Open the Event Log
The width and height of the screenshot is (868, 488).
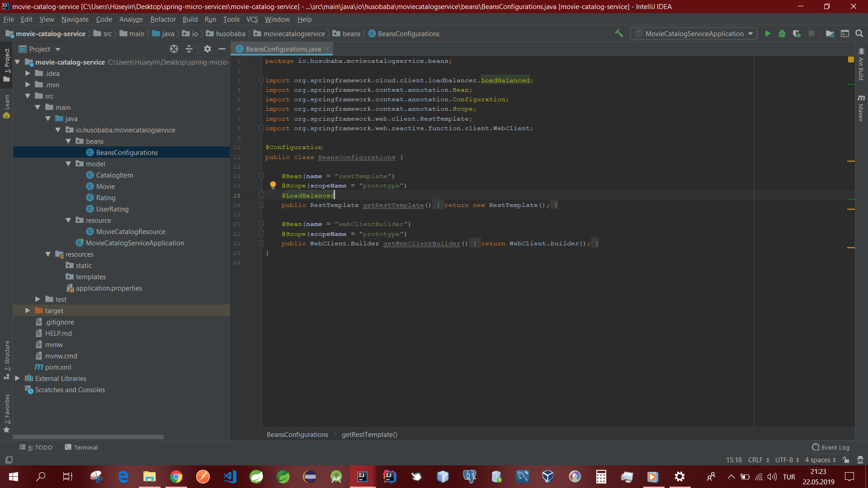(x=831, y=447)
